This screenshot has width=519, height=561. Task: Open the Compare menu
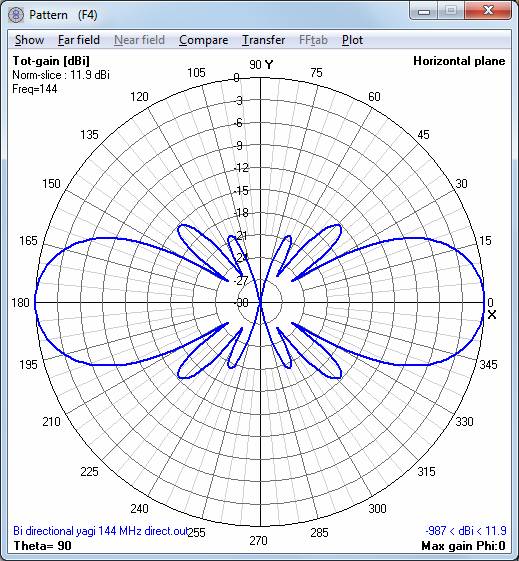[204, 40]
